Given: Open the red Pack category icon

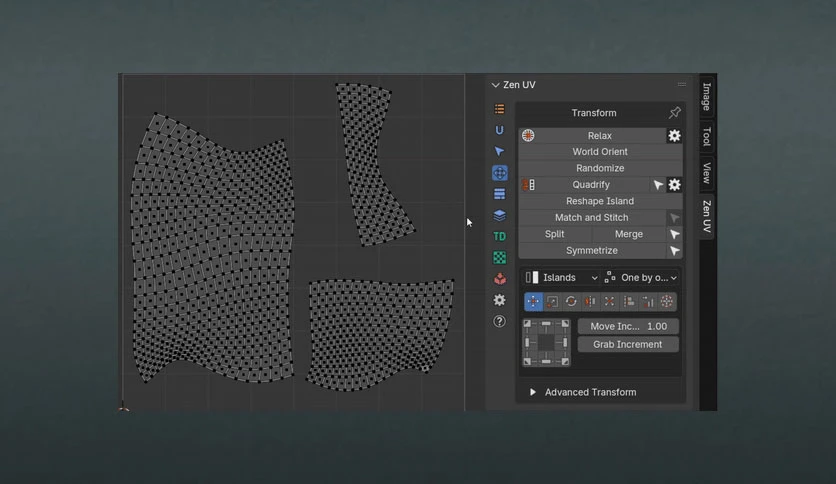Looking at the screenshot, I should click(x=500, y=279).
